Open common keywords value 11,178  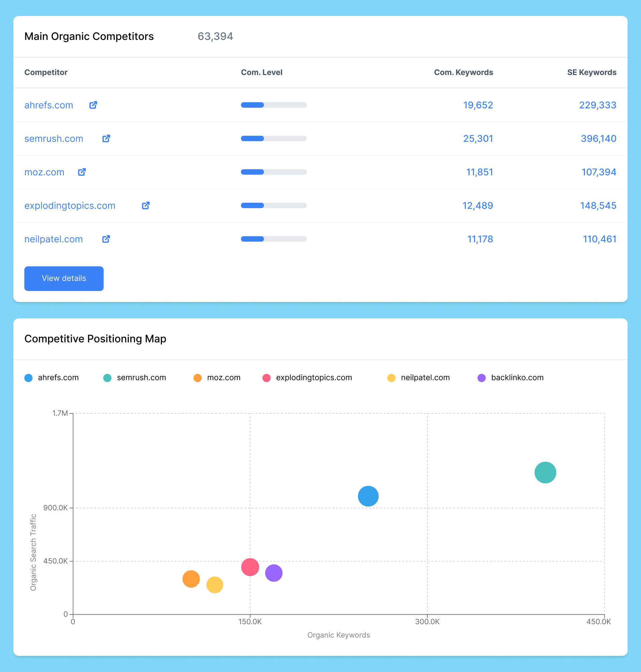point(480,239)
